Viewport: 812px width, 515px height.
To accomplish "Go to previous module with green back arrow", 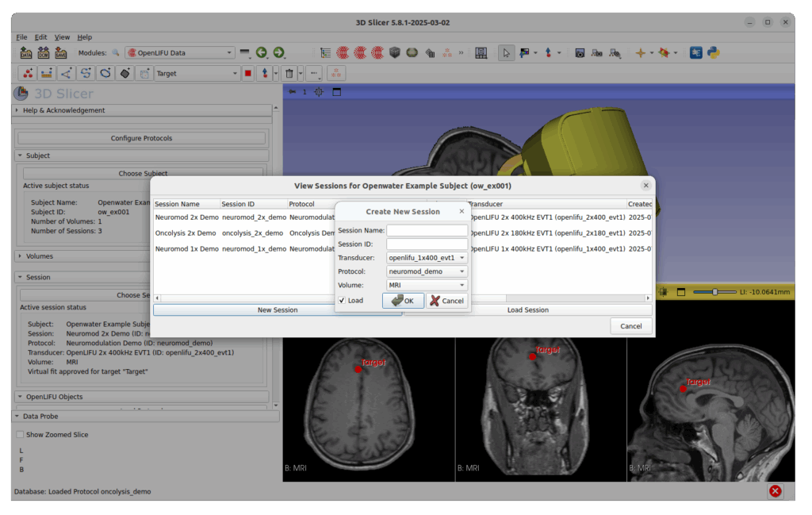I will click(x=262, y=52).
